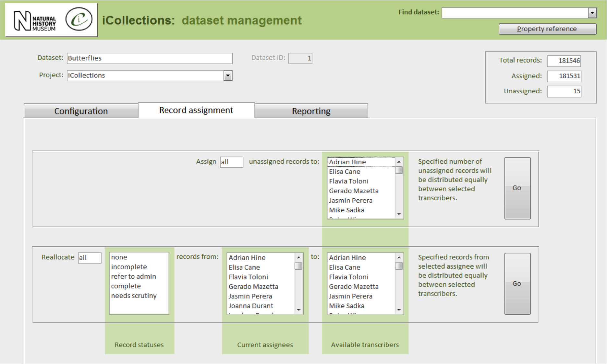The height and width of the screenshot is (364, 607).
Task: Select Elisa Cane in Reallocate 'to' list
Action: [361, 267]
